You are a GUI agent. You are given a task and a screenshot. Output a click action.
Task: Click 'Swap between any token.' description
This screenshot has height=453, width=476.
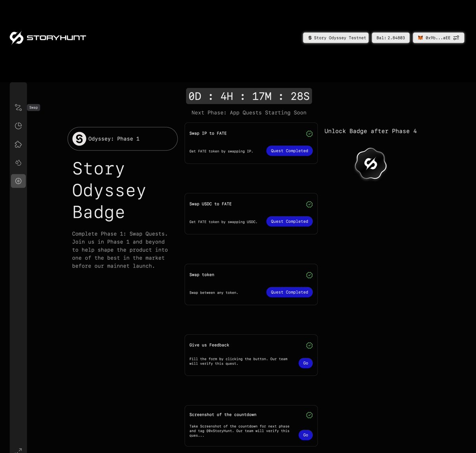pyautogui.click(x=214, y=293)
